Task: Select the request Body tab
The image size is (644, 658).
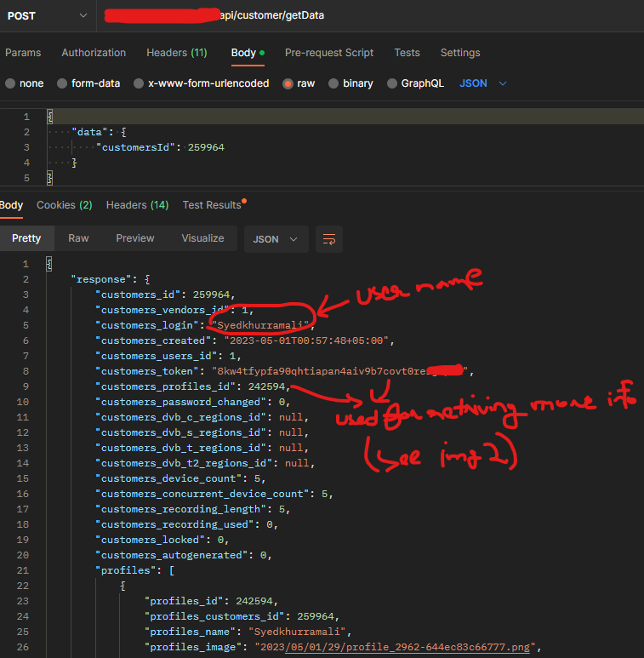Action: tap(248, 53)
